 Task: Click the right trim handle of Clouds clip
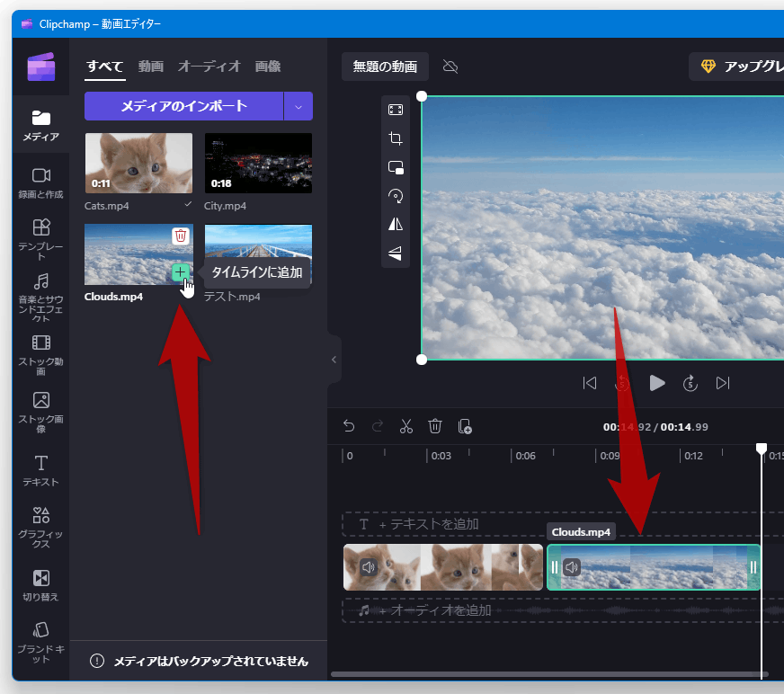[x=753, y=567]
